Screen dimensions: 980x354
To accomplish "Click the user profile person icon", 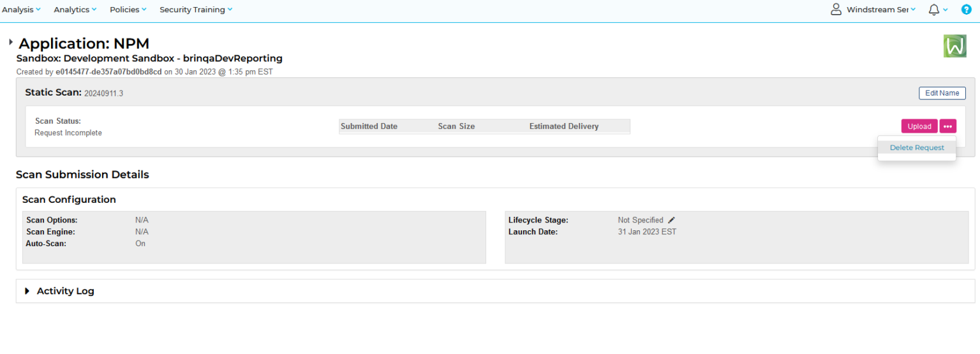I will [836, 10].
